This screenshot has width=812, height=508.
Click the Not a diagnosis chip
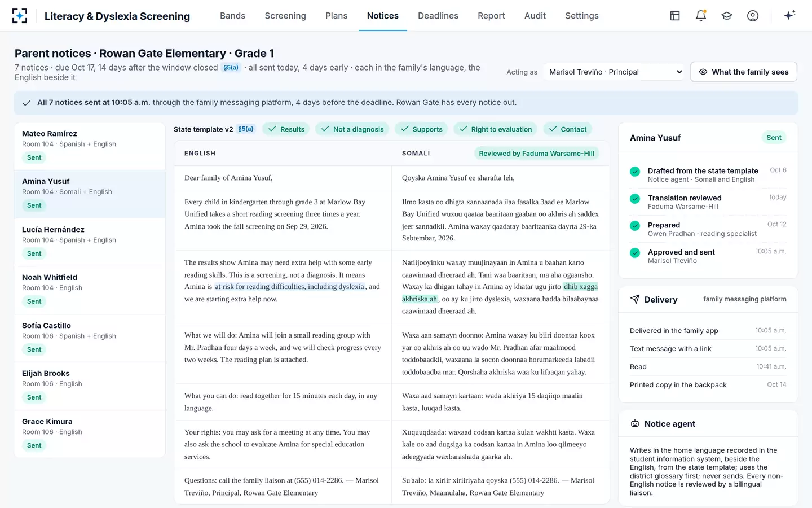coord(352,129)
